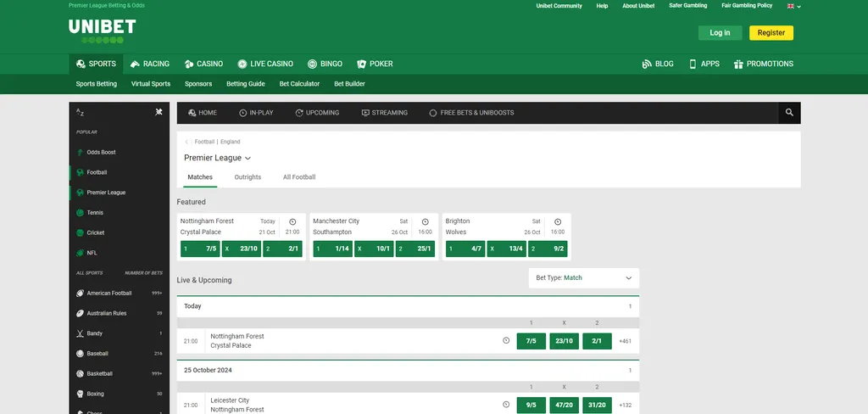Click the Bandy crossed sticks icon
This screenshot has height=414, width=868.
[x=80, y=333]
